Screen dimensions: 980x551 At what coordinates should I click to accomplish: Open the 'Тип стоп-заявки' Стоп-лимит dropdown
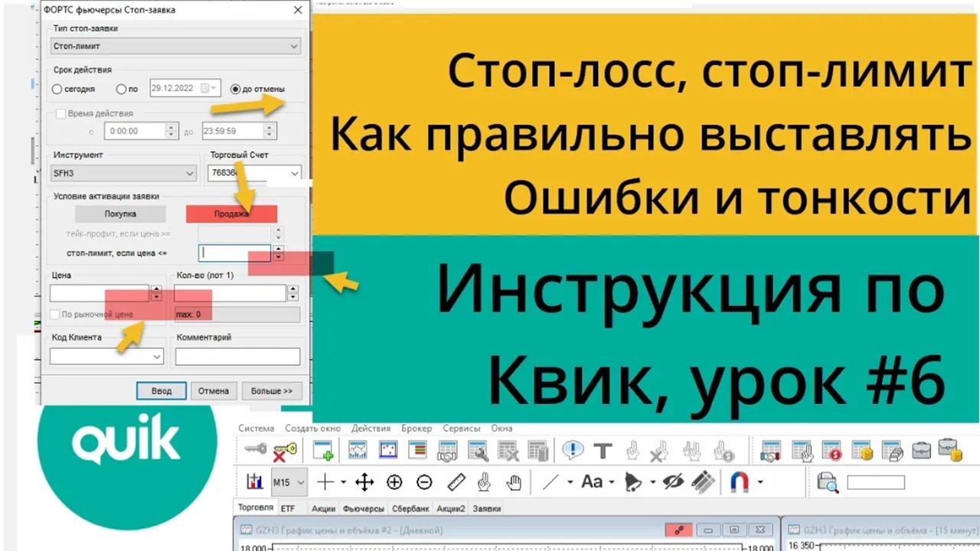[176, 47]
